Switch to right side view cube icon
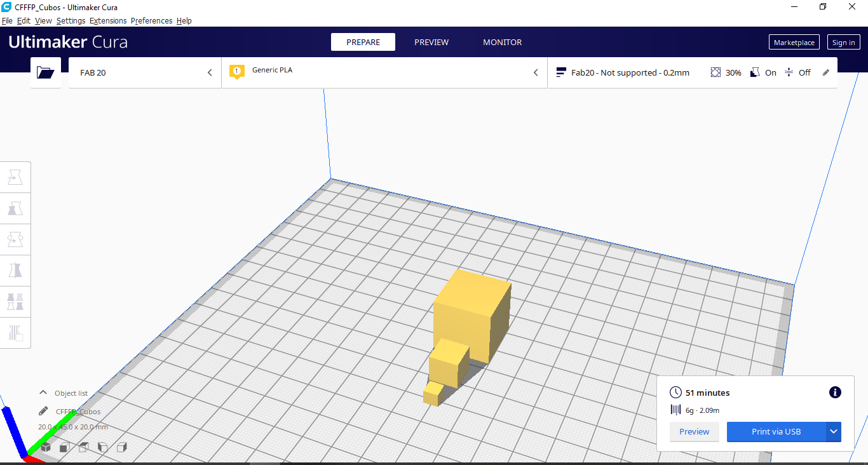Screen dimensions: 868x465 [x=121, y=447]
